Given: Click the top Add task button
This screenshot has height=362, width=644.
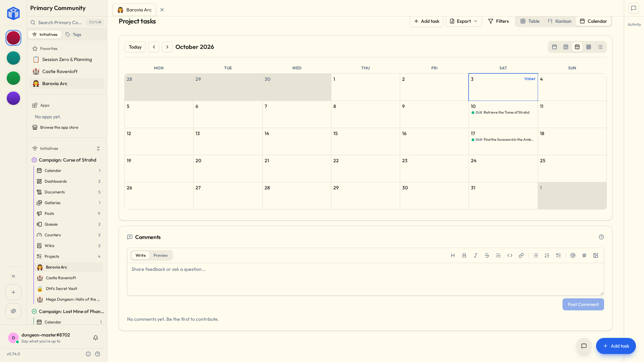Looking at the screenshot, I should [427, 21].
